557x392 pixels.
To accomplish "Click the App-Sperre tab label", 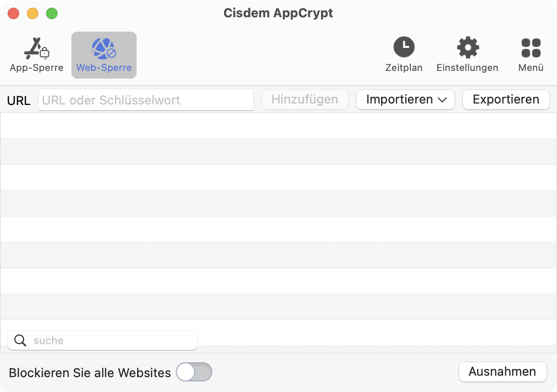I will click(x=36, y=68).
